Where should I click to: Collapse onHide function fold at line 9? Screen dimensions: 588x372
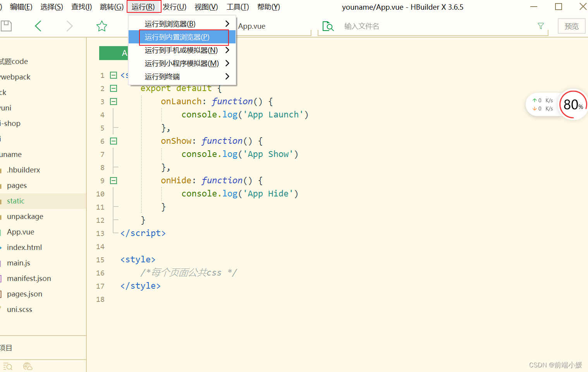pos(113,181)
